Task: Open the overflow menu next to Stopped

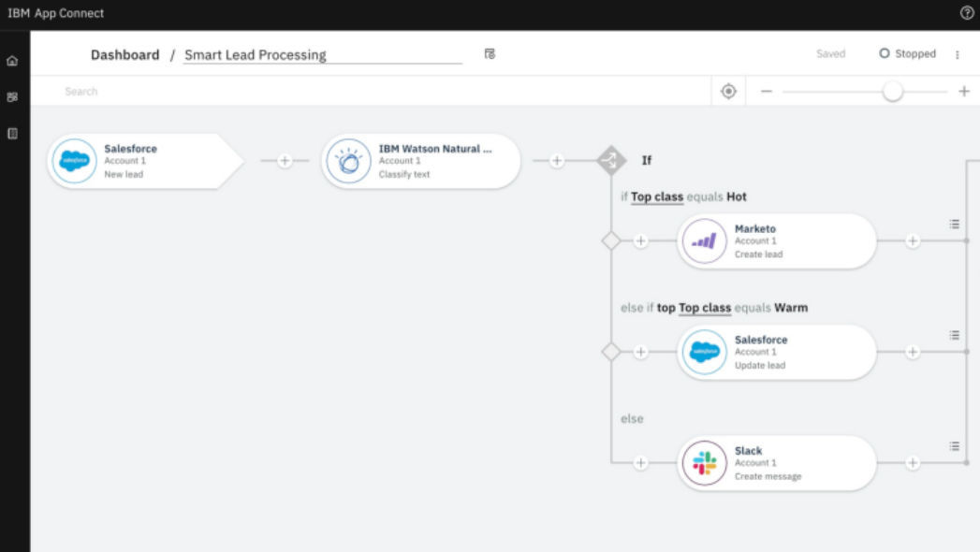Action: pyautogui.click(x=958, y=54)
